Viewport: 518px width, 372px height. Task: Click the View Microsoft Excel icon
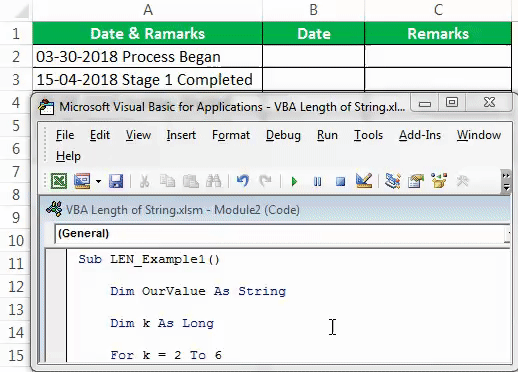click(x=59, y=181)
